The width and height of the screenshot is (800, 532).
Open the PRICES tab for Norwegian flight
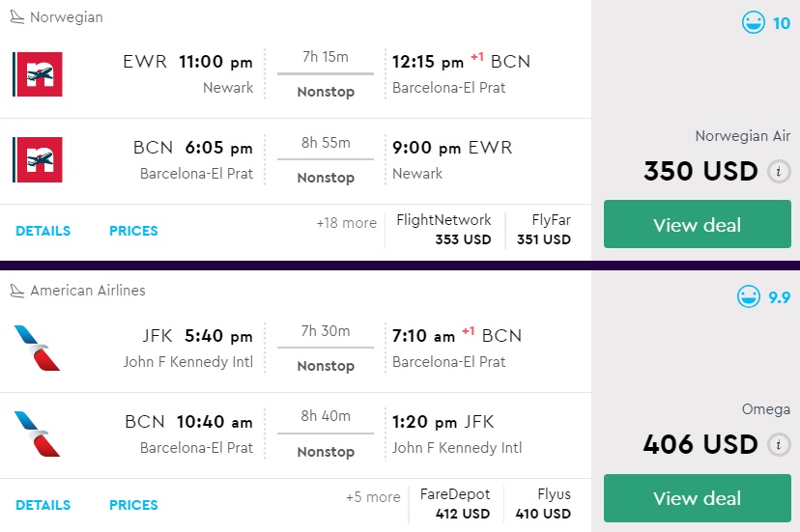click(x=133, y=231)
